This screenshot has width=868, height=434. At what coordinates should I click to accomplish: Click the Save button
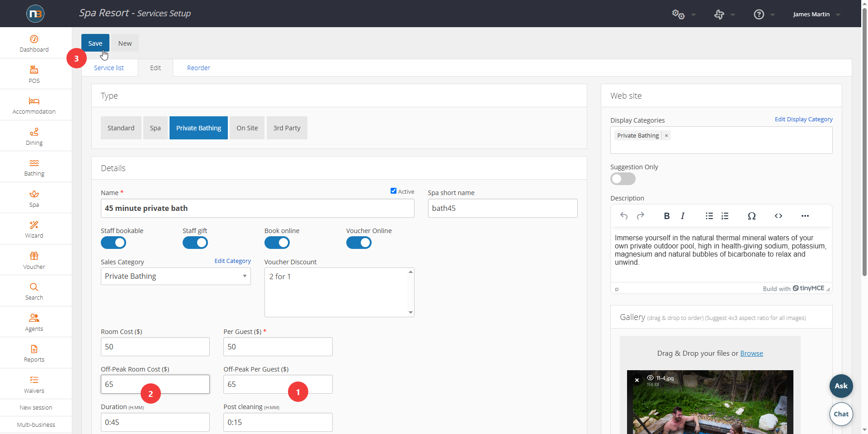[95, 43]
